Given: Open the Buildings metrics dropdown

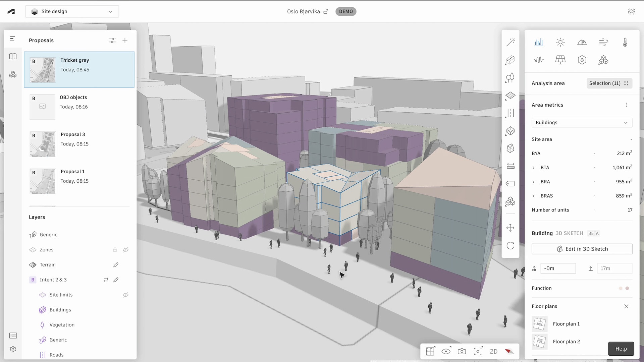Looking at the screenshot, I should click(582, 123).
